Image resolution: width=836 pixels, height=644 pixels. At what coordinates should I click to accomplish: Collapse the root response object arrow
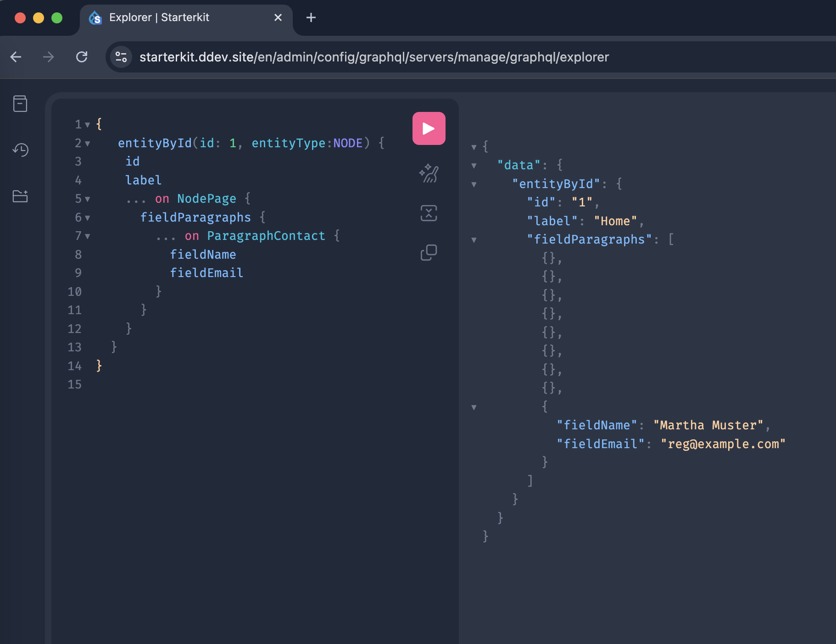click(x=474, y=147)
